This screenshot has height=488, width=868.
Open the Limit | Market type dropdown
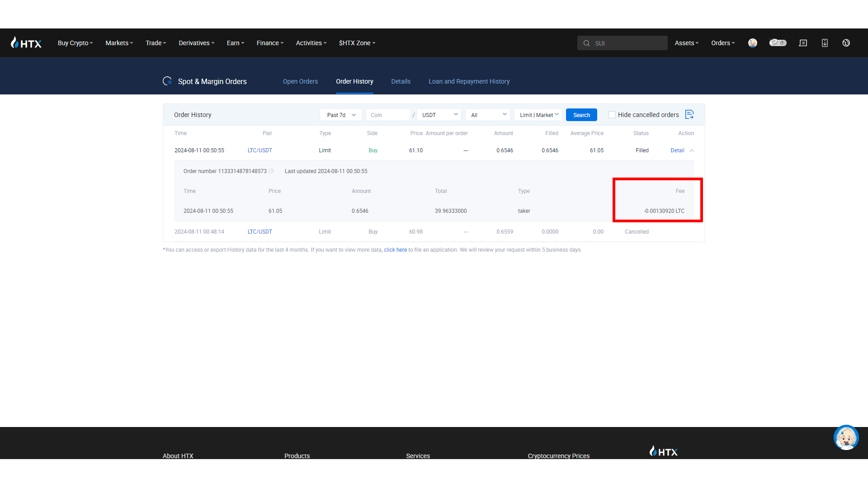click(x=538, y=115)
